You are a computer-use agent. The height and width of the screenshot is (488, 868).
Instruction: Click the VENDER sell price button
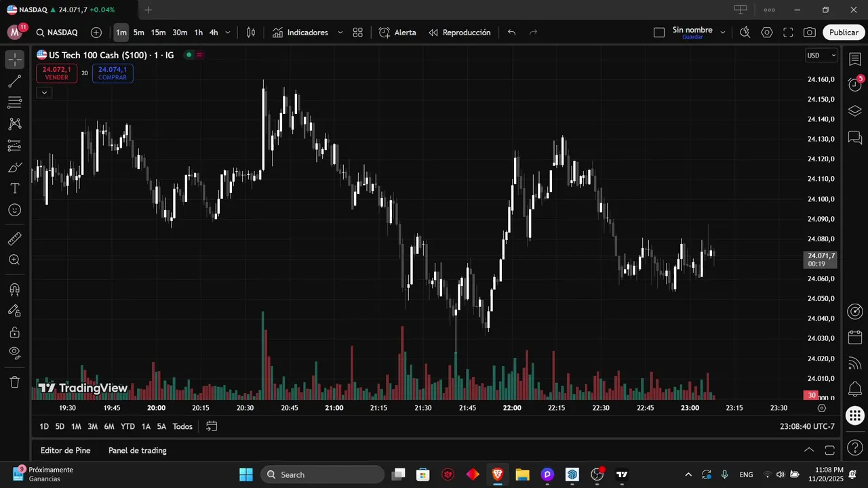pos(56,73)
